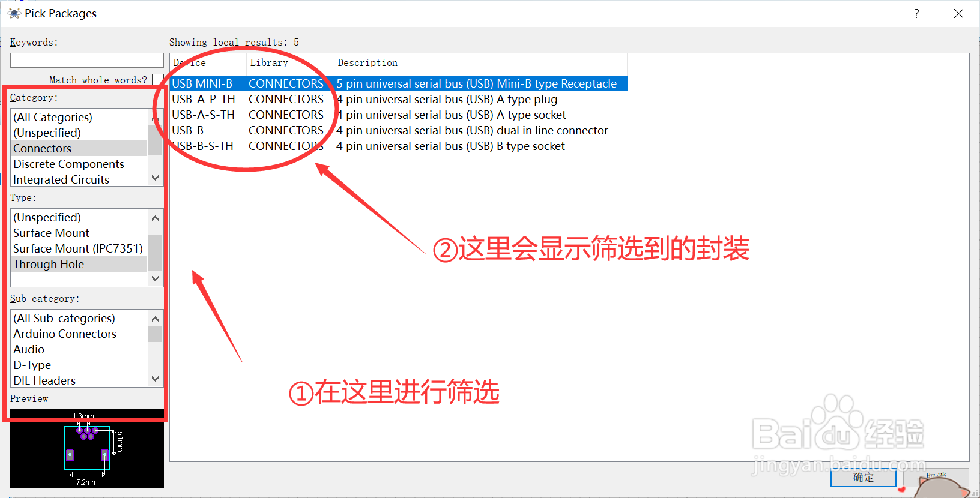Select the Surface Mount (IPC7351) type

(79, 248)
